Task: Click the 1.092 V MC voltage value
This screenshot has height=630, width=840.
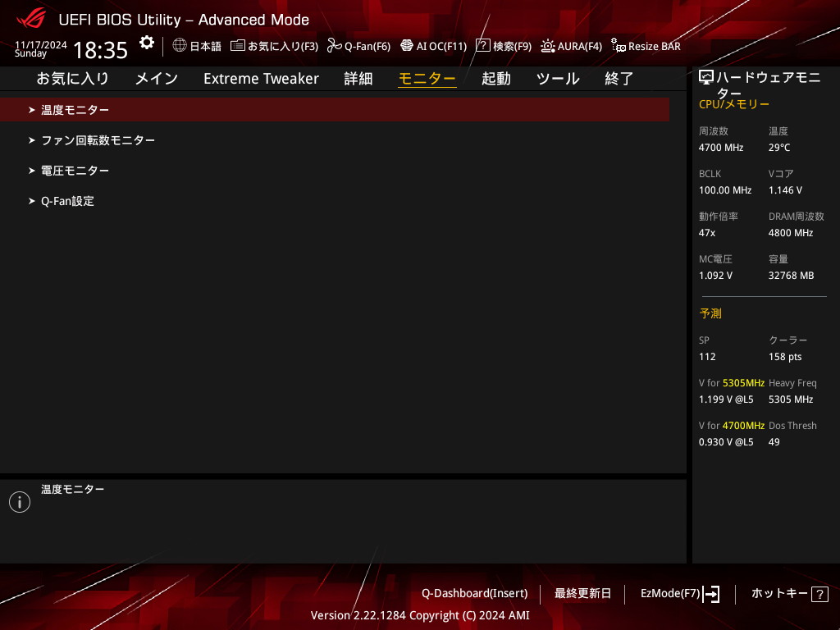Action: click(x=715, y=276)
